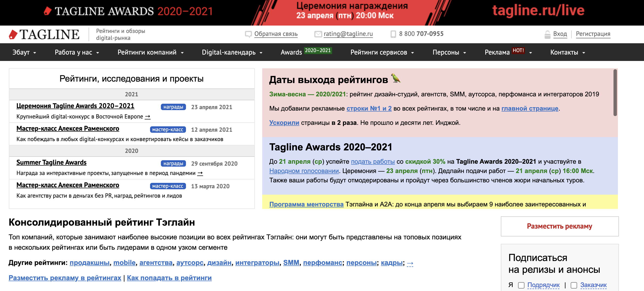
Task: Click the arrow after Summer Tagline Awards description
Action: [200, 173]
